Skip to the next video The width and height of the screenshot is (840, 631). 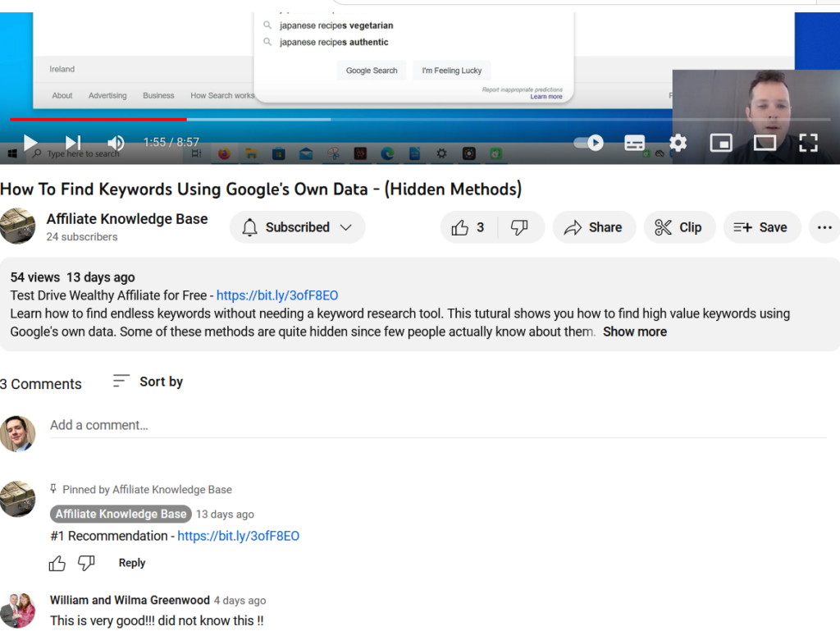click(x=73, y=143)
